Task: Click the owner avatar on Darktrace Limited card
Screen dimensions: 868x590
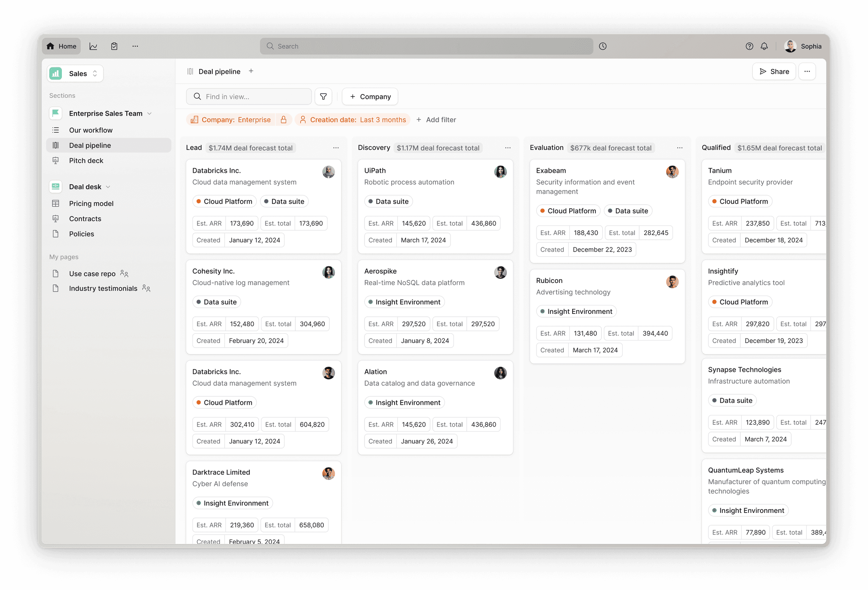Action: [x=328, y=474]
